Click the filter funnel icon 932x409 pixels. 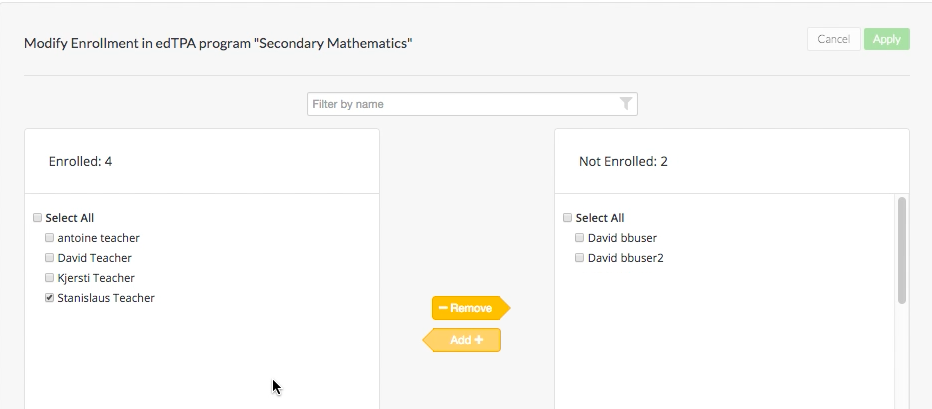626,104
